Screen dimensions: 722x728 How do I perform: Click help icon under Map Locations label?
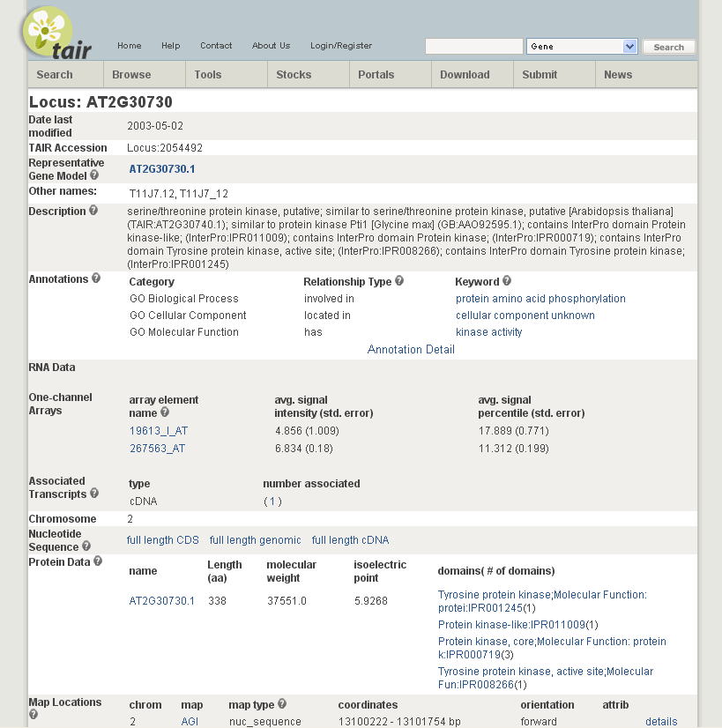click(33, 715)
